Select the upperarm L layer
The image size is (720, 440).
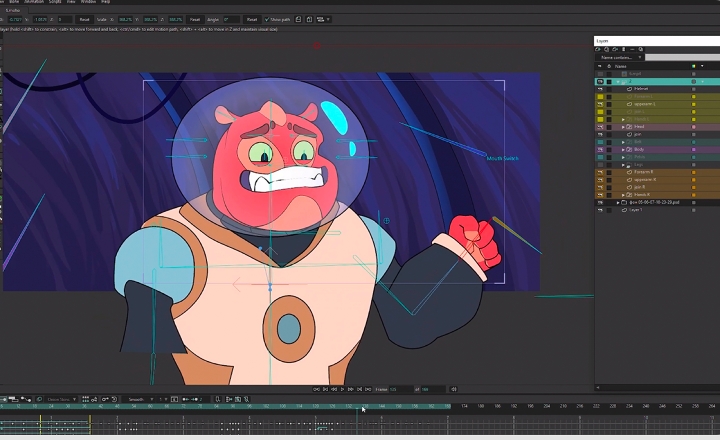pyautogui.click(x=644, y=104)
